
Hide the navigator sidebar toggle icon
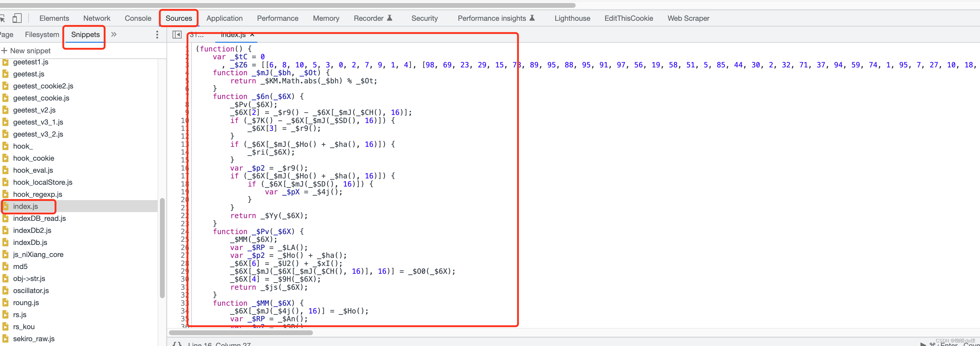(177, 35)
